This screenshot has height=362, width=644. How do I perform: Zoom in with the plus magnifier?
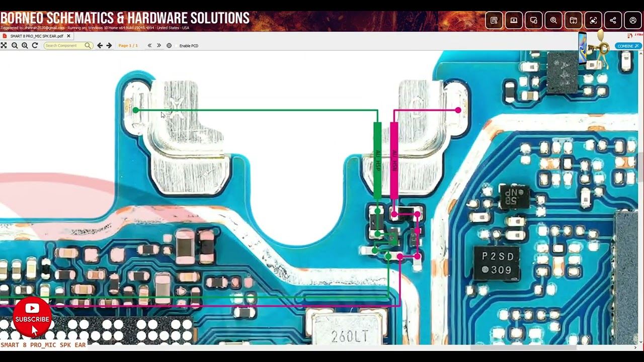(25, 45)
